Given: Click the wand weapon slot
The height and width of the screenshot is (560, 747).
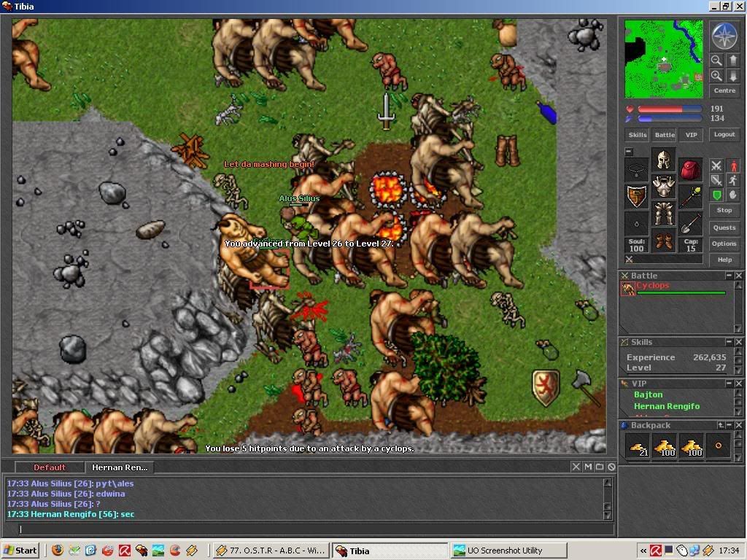Looking at the screenshot, I should tap(691, 196).
